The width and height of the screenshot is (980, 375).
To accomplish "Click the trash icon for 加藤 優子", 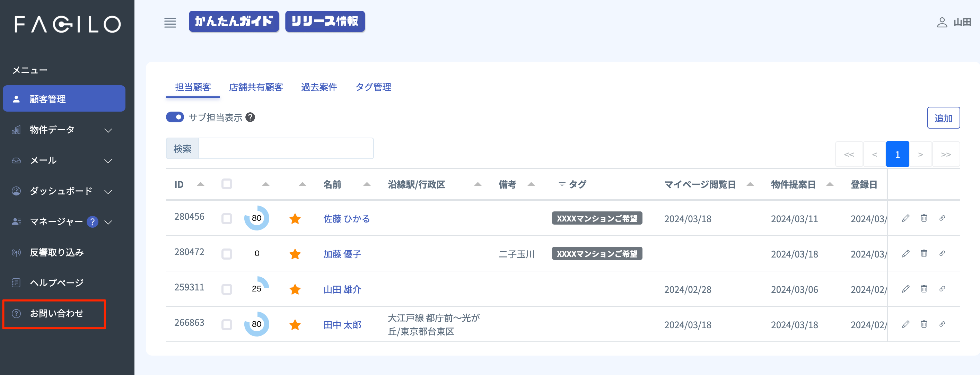I will click(x=924, y=253).
